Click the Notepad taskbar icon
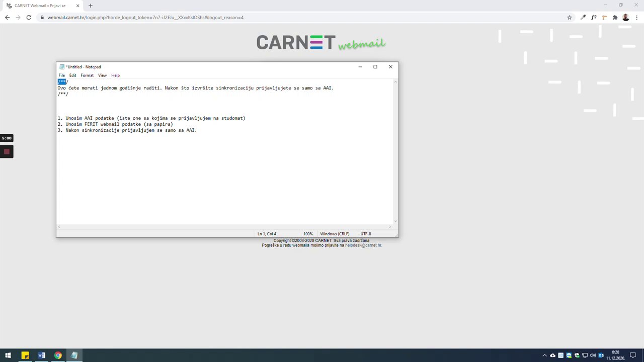 tap(74, 355)
